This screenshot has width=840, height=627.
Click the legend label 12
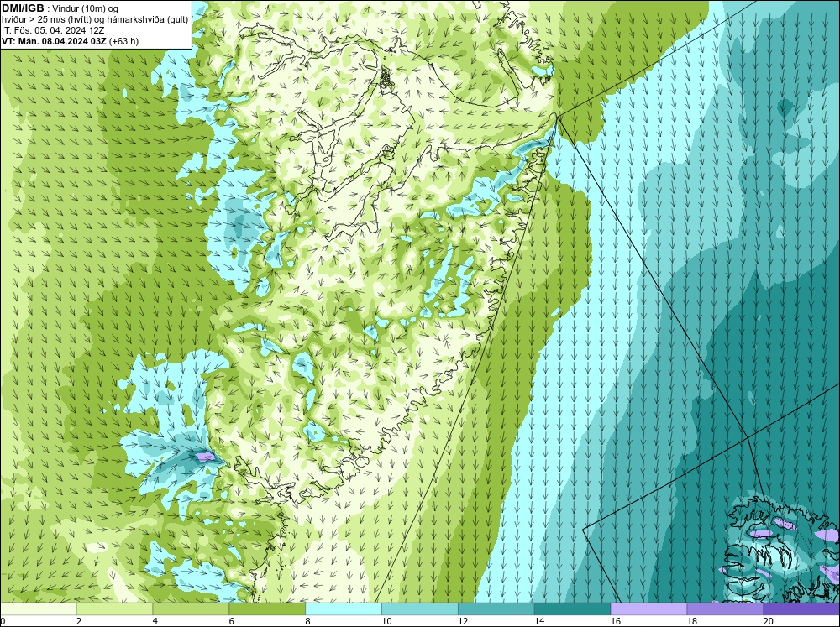(x=463, y=621)
